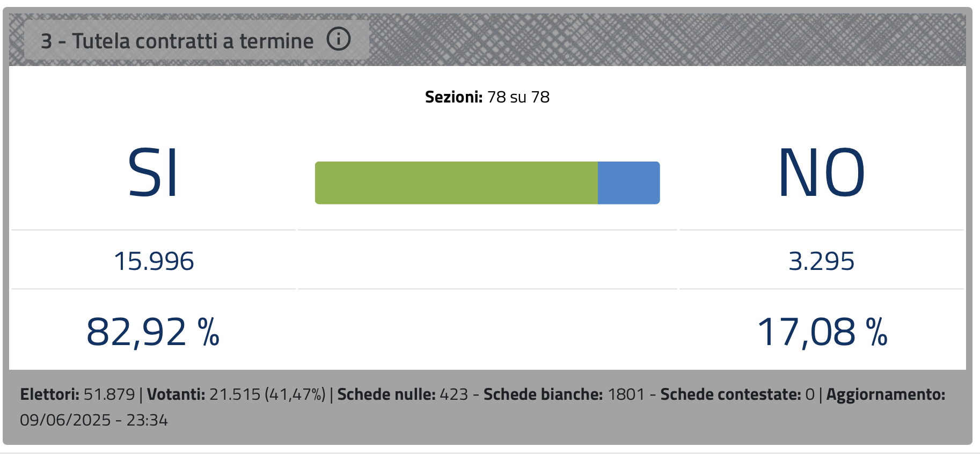Select the SI vote count 15.996
This screenshot has height=454, width=980.
(154, 261)
